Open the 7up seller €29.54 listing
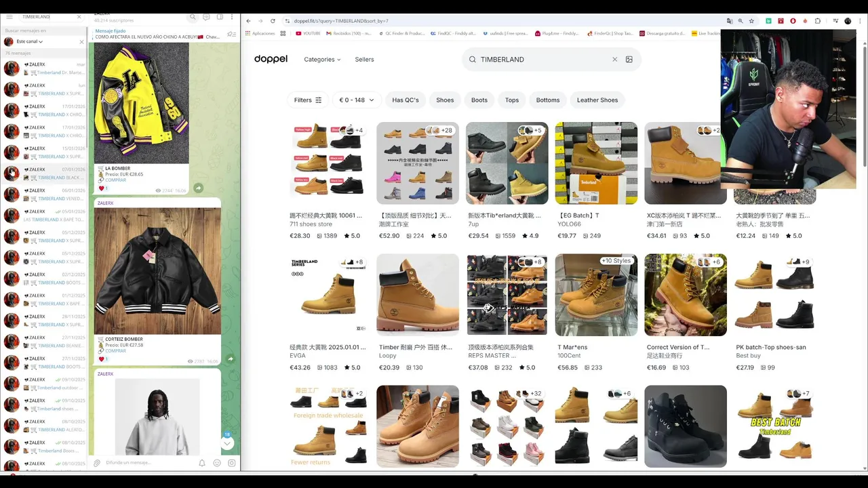This screenshot has height=488, width=868. [507, 163]
